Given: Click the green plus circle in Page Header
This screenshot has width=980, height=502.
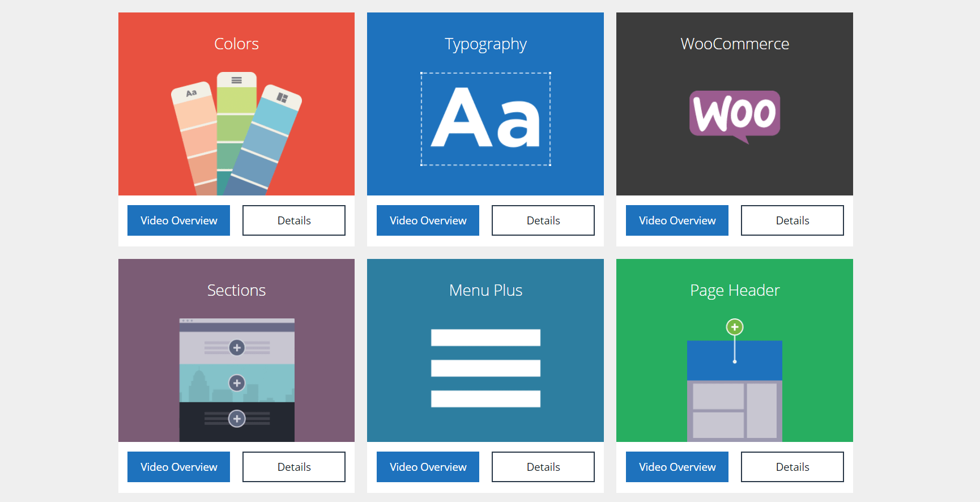Looking at the screenshot, I should (x=735, y=327).
